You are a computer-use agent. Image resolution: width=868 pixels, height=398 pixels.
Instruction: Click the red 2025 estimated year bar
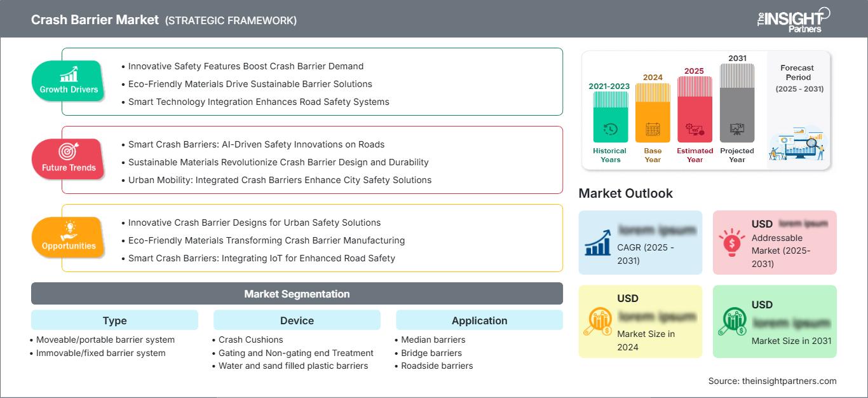(695, 109)
